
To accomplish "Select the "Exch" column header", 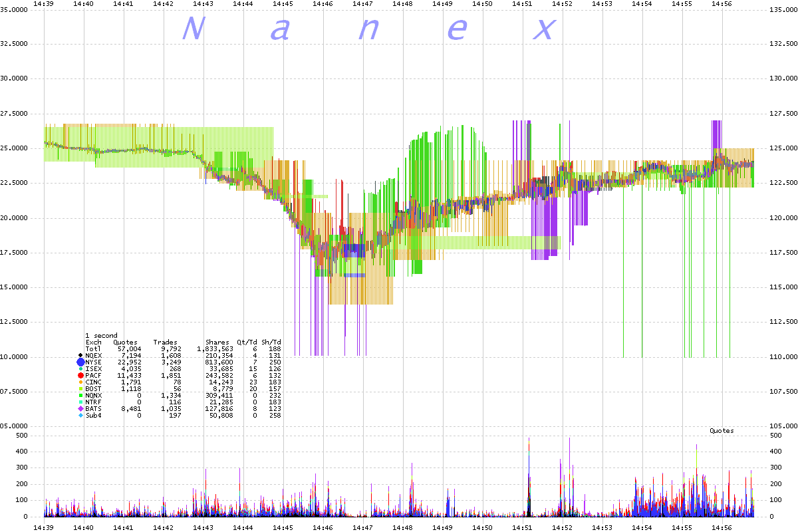I will tap(93, 342).
